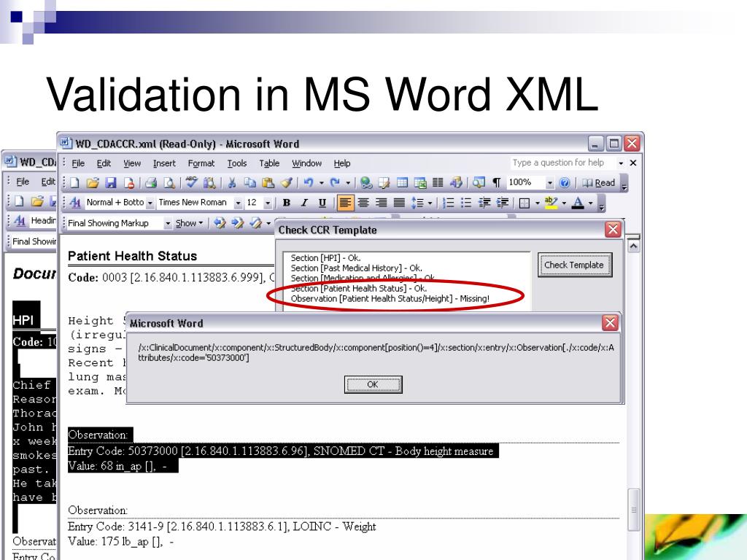Viewport: 747px width, 560px height.
Task: Create a new blank document
Action: point(75,183)
